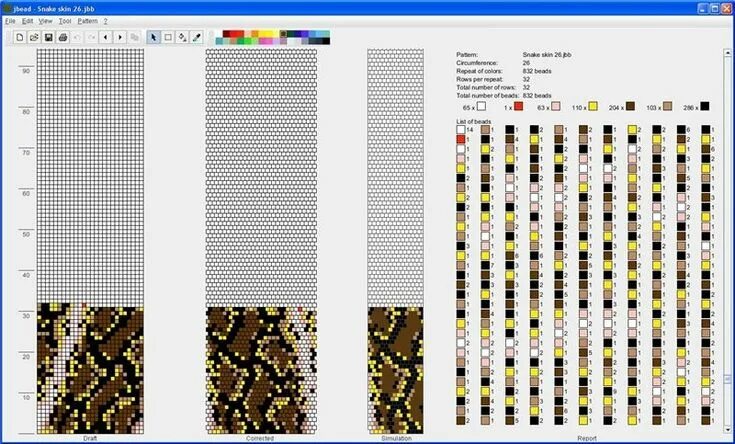Create a new pattern with New icon
The width and height of the screenshot is (735, 444).
coord(19,37)
